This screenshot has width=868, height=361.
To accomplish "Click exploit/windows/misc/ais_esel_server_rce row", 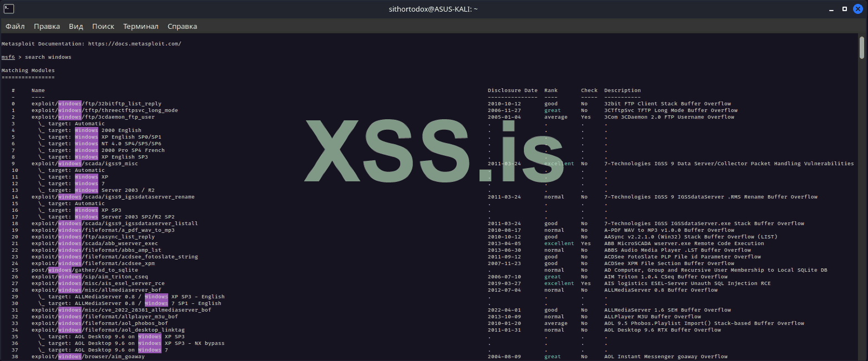I will 98,283.
